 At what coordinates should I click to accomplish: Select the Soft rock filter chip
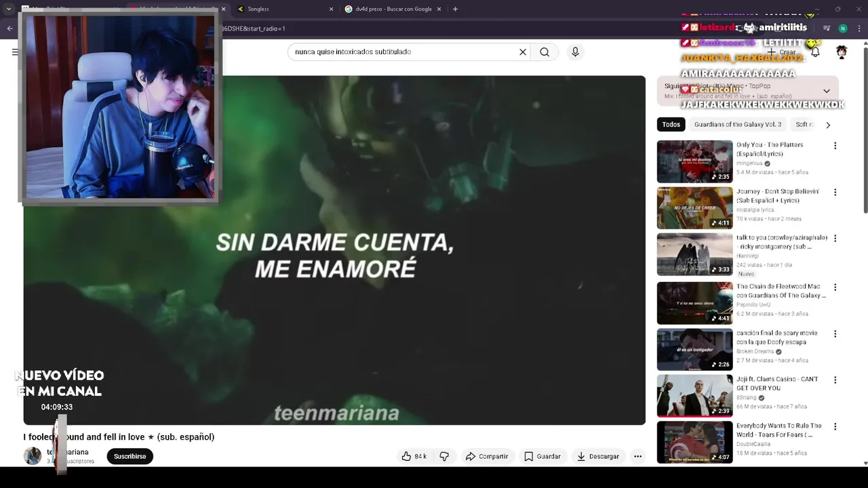pos(805,125)
